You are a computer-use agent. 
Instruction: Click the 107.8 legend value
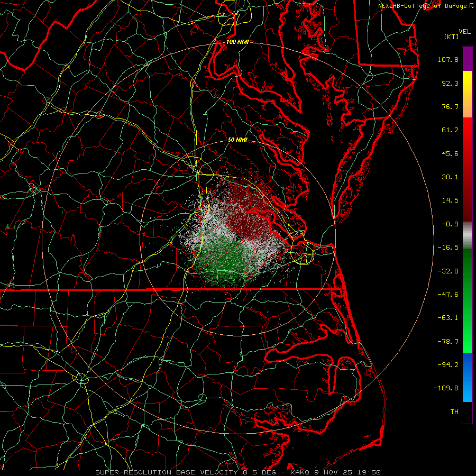point(448,59)
